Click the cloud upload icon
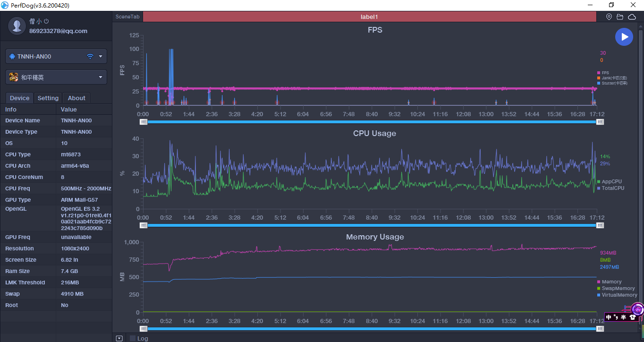Screen dimensions: 644x342 (632, 17)
